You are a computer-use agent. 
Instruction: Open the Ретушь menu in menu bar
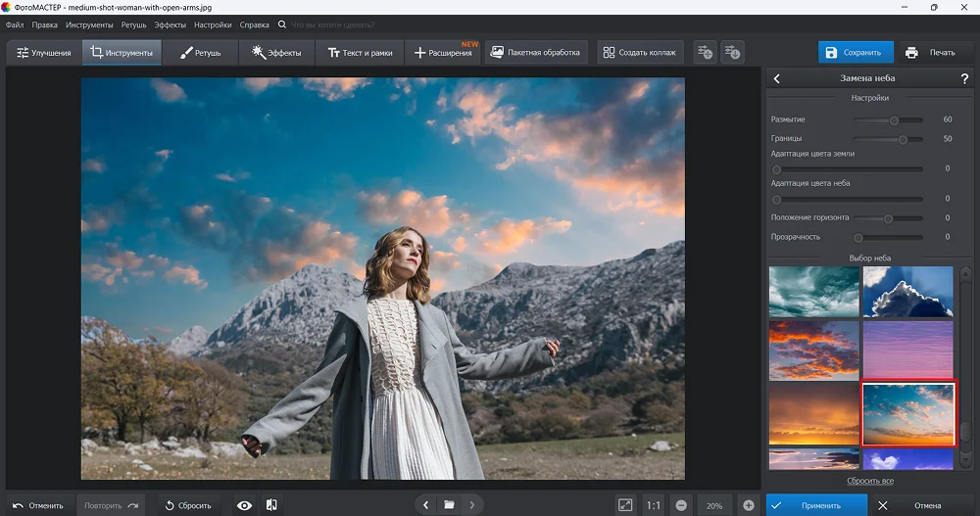(133, 25)
